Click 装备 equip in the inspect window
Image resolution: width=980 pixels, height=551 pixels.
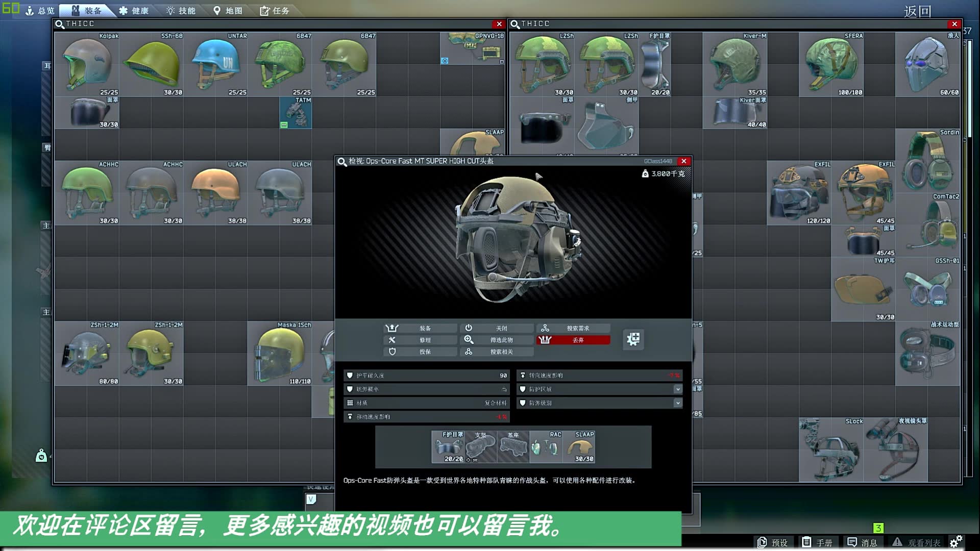[420, 328]
